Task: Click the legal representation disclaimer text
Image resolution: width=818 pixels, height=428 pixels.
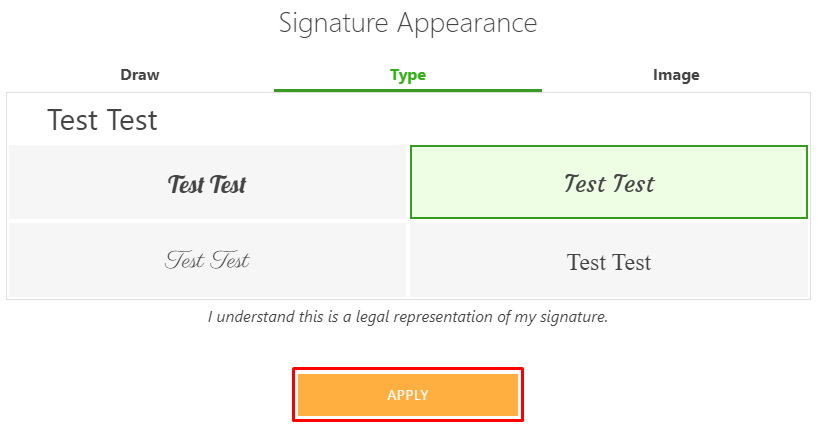Action: [408, 317]
